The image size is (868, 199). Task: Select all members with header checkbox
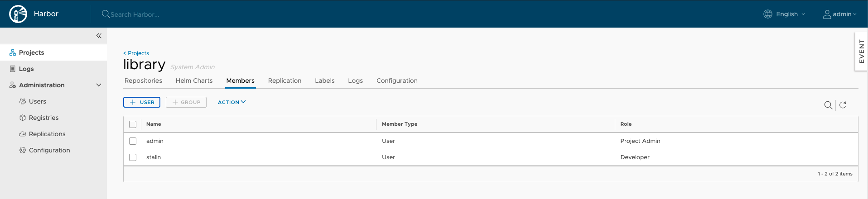click(x=133, y=124)
